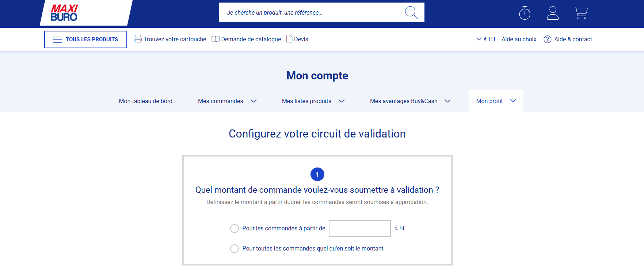This screenshot has width=644, height=275.
Task: Open the stopwatch quick order icon
Action: tap(525, 13)
